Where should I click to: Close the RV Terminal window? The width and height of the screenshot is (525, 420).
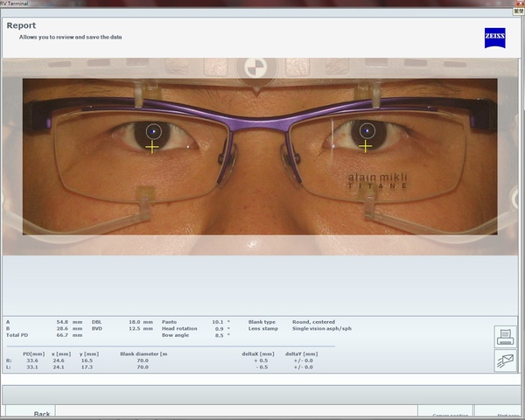click(521, 3)
